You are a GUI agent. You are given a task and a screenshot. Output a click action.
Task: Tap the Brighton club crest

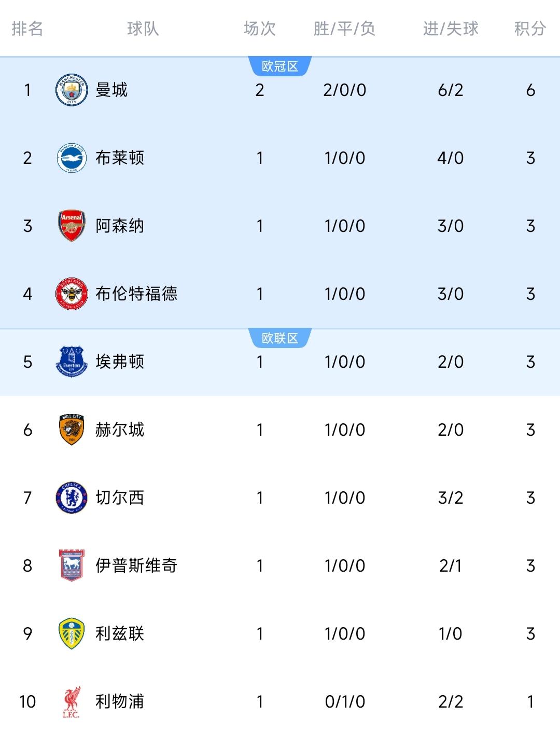click(71, 158)
